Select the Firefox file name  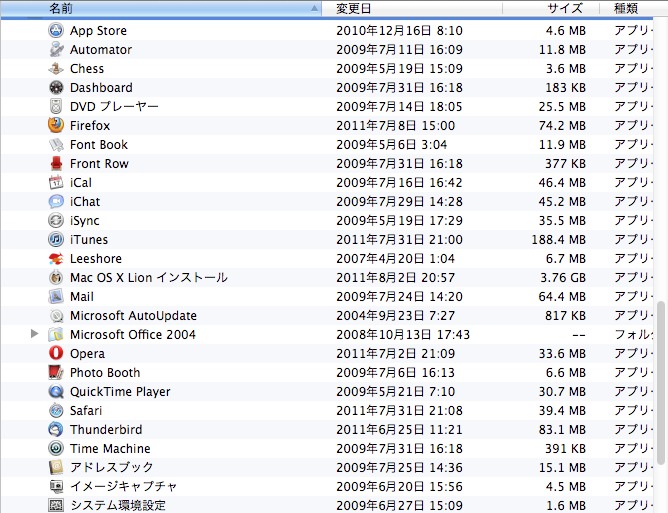(x=90, y=126)
